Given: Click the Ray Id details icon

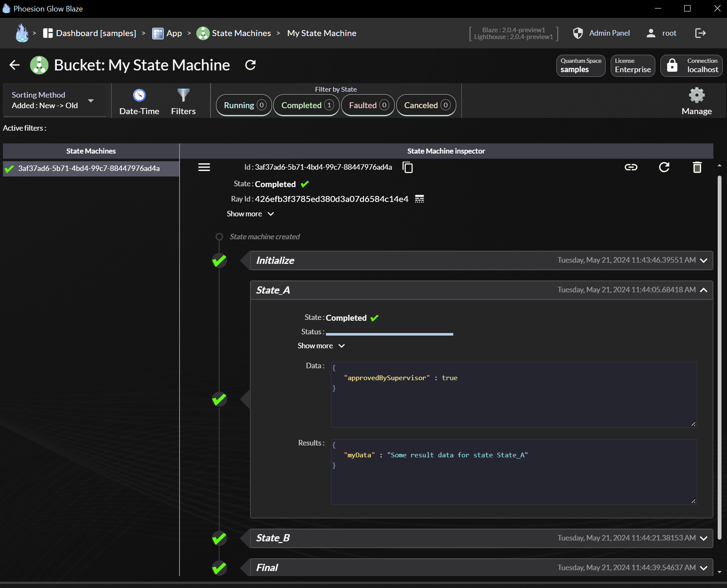Looking at the screenshot, I should click(419, 199).
